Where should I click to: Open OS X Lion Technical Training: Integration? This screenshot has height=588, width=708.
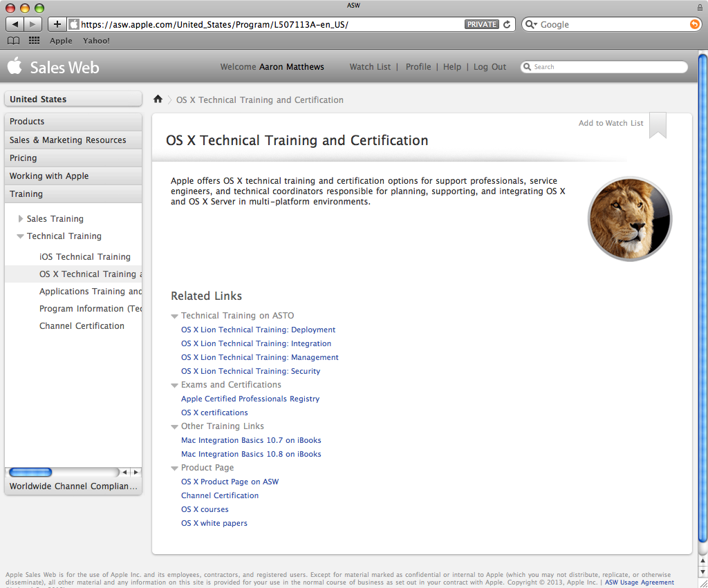[256, 344]
